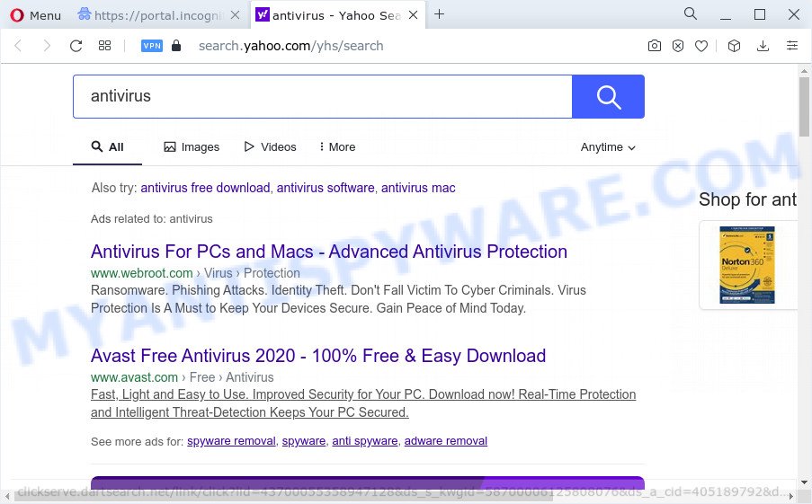See more ads for adware removal
The image size is (812, 504).
click(x=446, y=441)
